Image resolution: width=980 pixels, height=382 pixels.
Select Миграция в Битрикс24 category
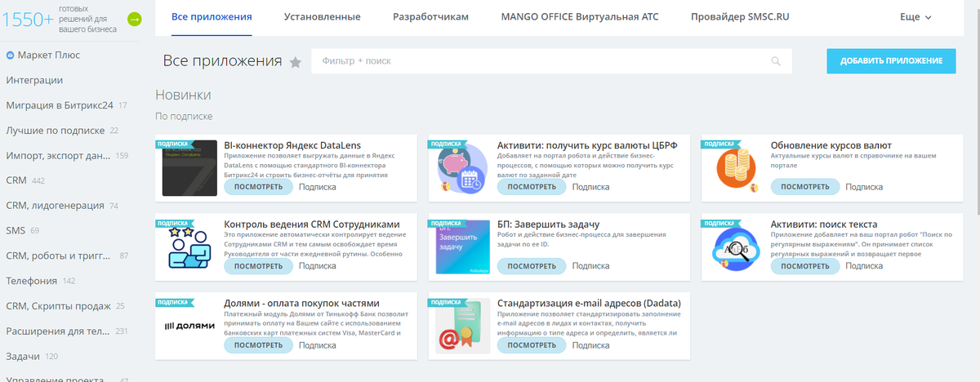click(60, 105)
